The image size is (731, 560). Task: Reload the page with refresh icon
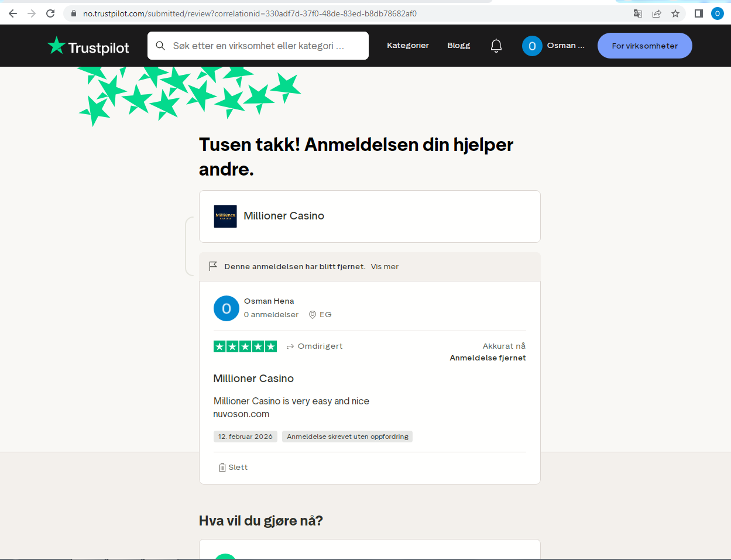[50, 13]
